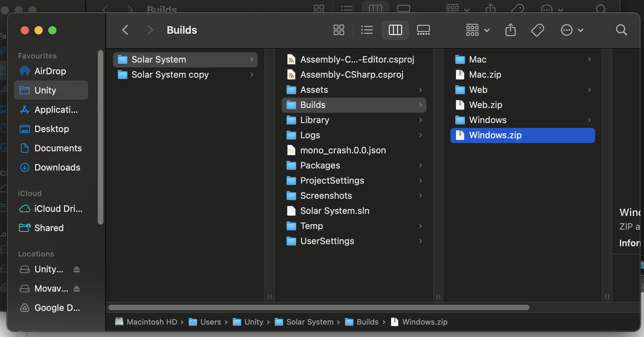Expand the Assets folder chevron
Screen dimensions: 644x337
click(x=420, y=90)
